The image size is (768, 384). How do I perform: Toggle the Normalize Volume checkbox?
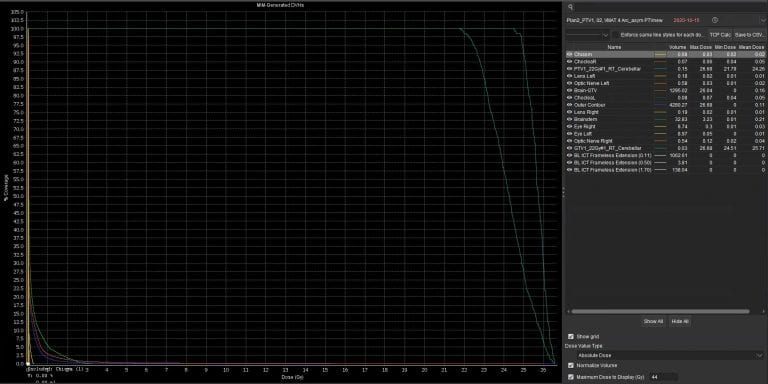coord(571,365)
